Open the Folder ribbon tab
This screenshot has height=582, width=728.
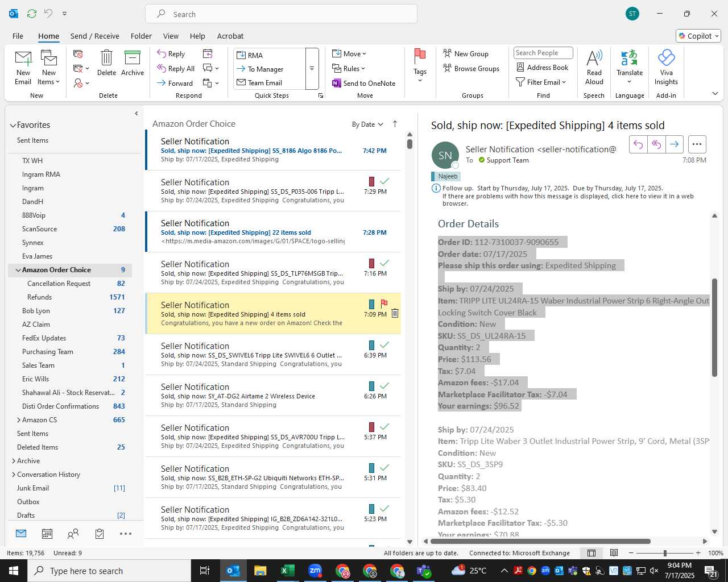pos(141,36)
